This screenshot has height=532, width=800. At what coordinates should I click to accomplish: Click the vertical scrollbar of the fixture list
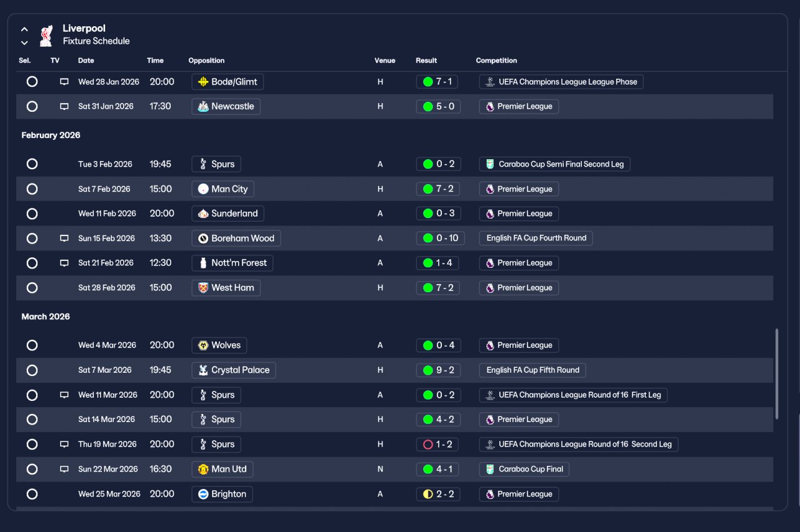[777, 373]
